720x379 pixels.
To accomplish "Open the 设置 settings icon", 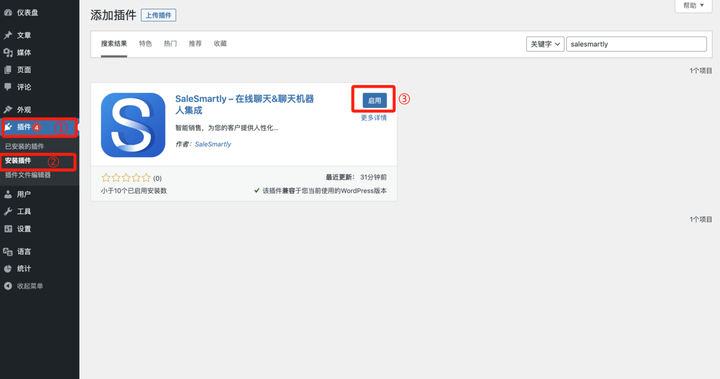I will (8, 229).
